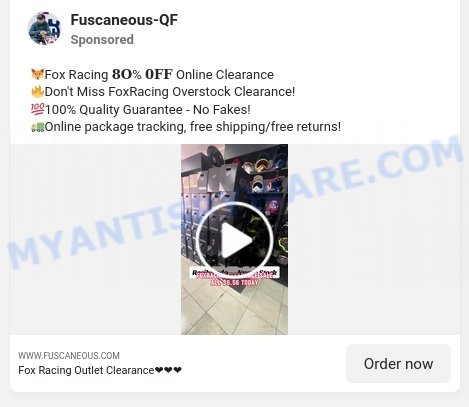Open the WWW.FUSCANEOUS.COM link
The height and width of the screenshot is (407, 469).
coord(69,355)
